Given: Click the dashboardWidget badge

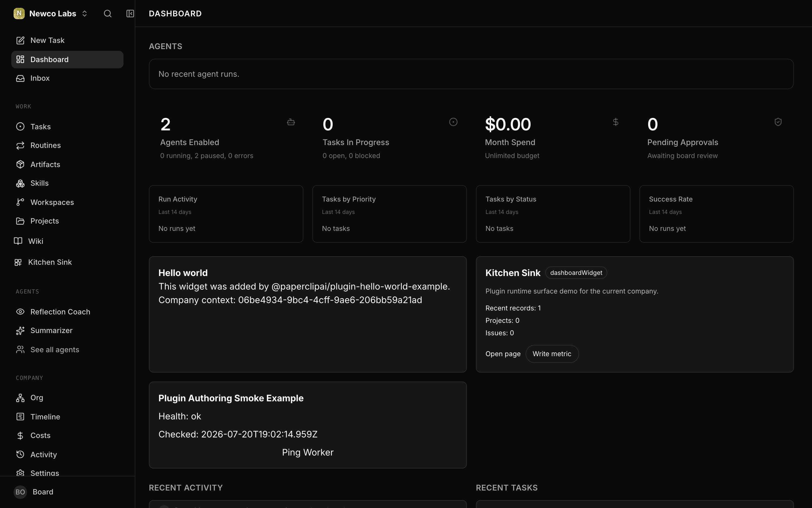Looking at the screenshot, I should (x=576, y=273).
